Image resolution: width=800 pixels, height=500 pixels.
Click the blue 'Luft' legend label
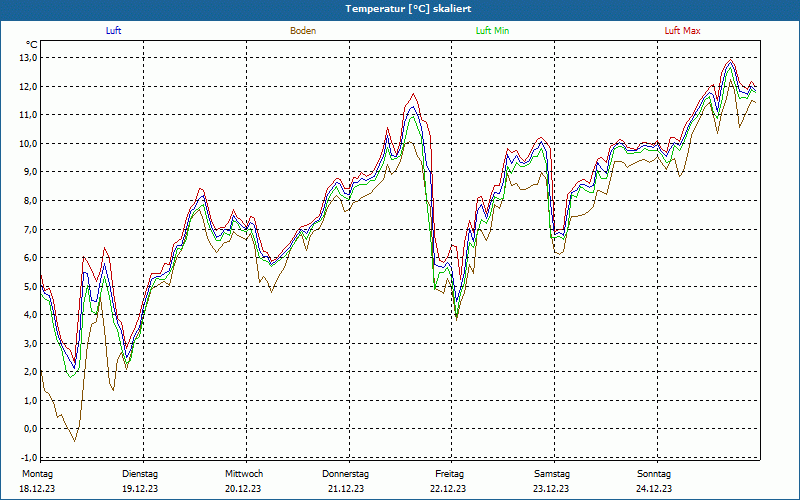click(113, 31)
